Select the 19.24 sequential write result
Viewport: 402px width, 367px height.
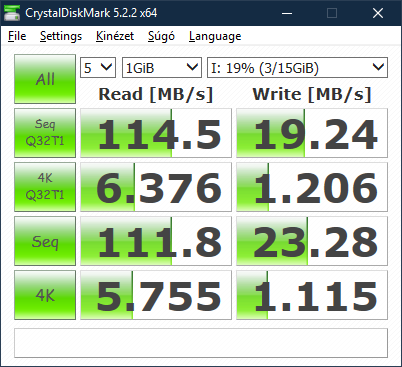(x=312, y=133)
